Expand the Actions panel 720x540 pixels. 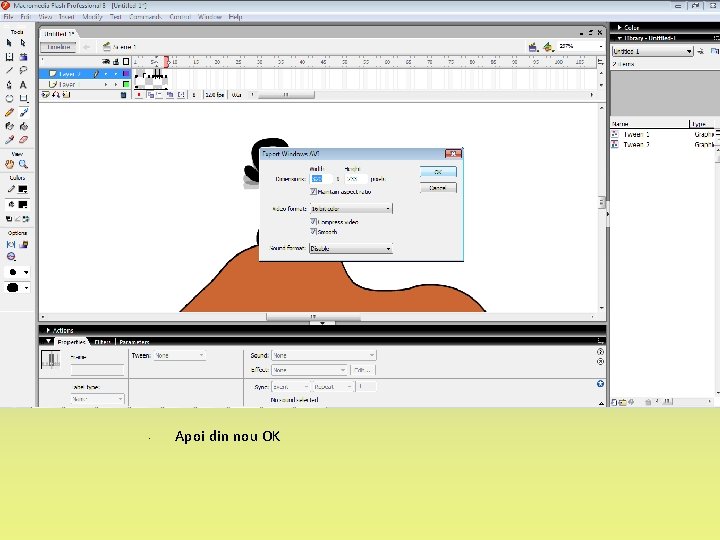coord(48,330)
